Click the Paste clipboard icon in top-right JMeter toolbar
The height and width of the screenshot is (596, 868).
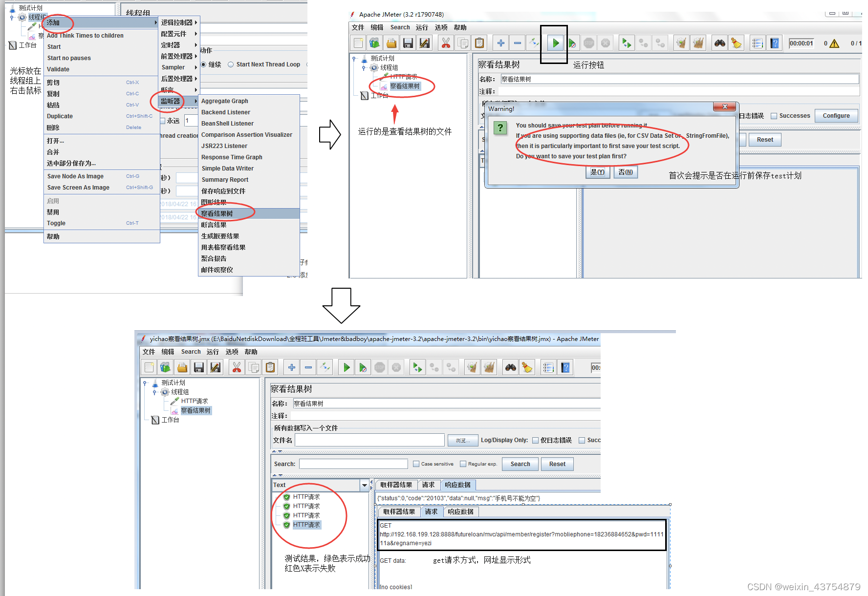[479, 43]
